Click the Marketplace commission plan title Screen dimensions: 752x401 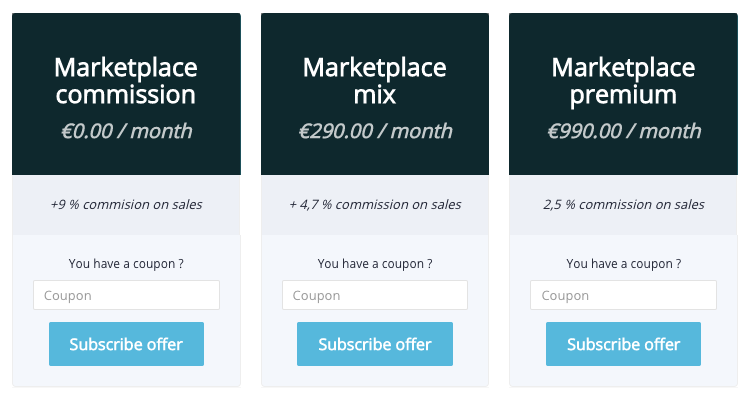click(126, 81)
